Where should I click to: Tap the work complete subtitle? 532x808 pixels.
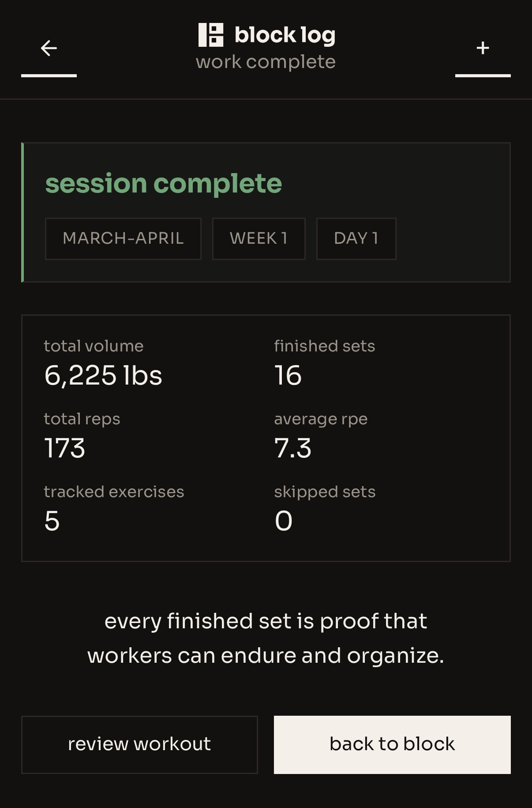(x=266, y=61)
